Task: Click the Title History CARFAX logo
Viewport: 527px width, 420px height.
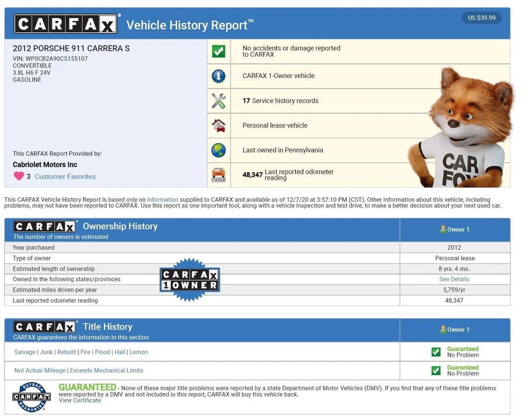Action: [44, 327]
